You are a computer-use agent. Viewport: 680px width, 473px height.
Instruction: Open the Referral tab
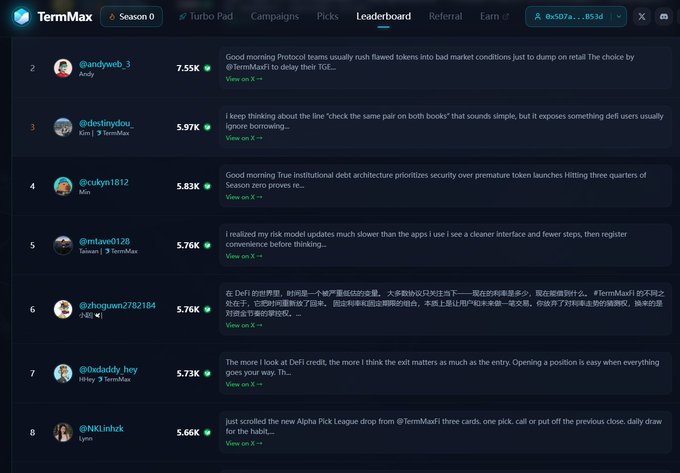(x=445, y=16)
